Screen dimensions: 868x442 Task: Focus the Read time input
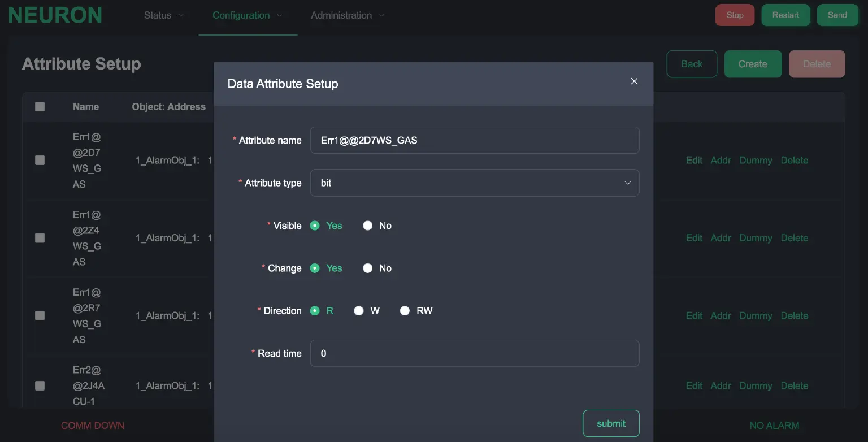click(x=474, y=353)
